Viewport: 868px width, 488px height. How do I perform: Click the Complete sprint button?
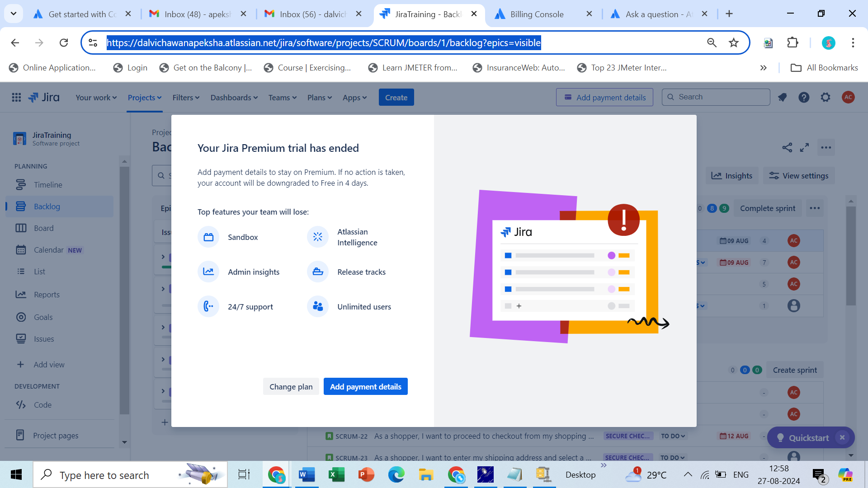pyautogui.click(x=767, y=208)
